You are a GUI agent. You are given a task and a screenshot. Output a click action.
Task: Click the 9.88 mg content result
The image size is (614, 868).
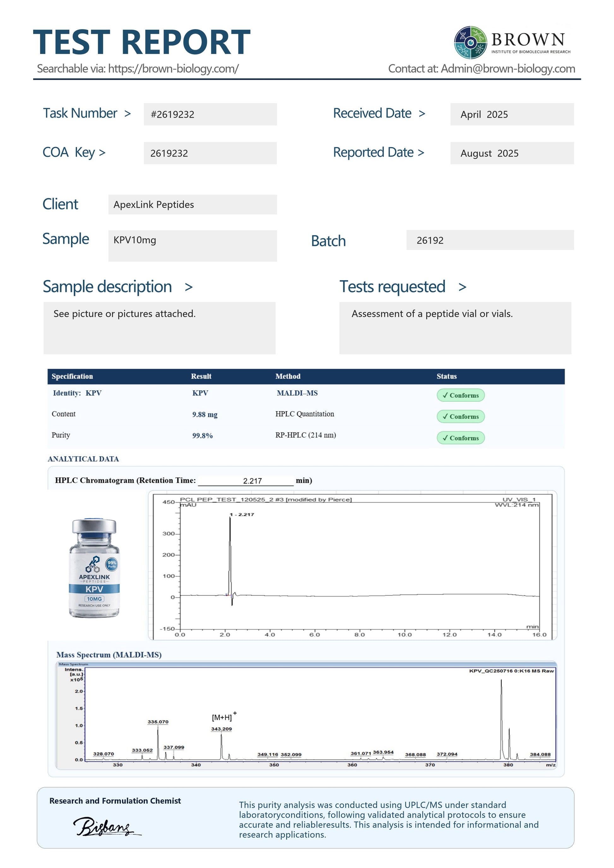[x=205, y=414]
